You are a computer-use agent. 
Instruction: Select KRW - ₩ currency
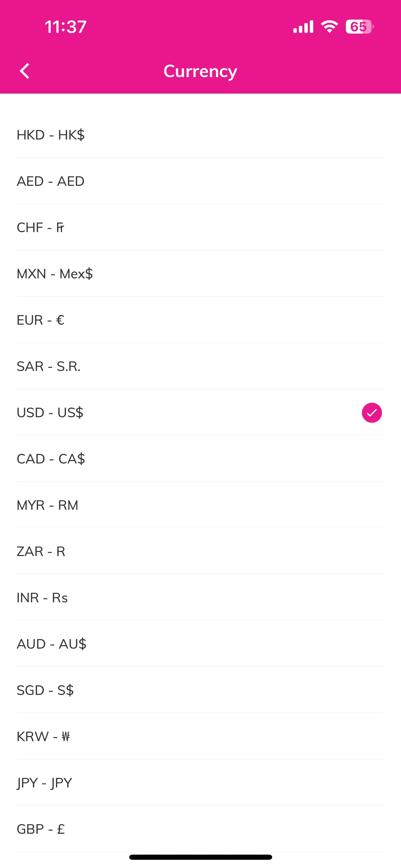(x=200, y=736)
